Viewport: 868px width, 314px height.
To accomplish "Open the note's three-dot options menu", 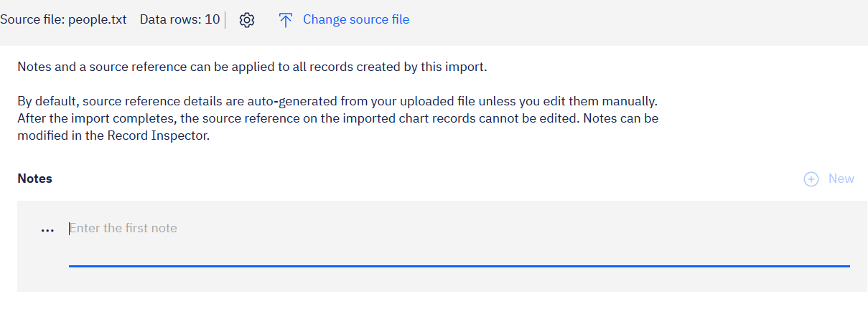I will click(47, 229).
